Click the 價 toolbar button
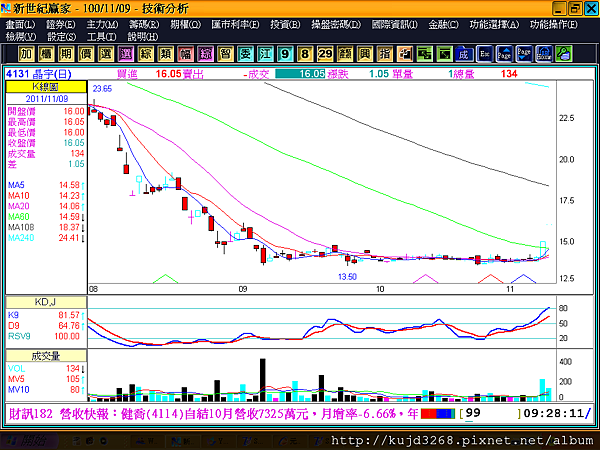Screen dimensions: 600x450 click(x=86, y=54)
